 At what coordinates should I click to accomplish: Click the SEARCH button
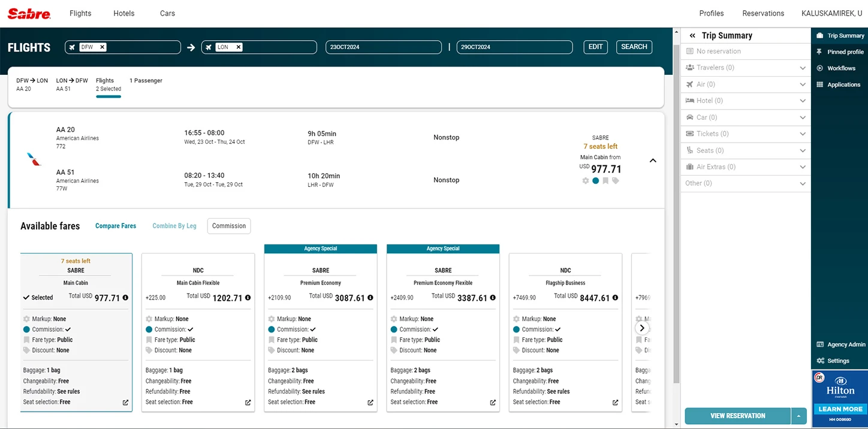(634, 47)
